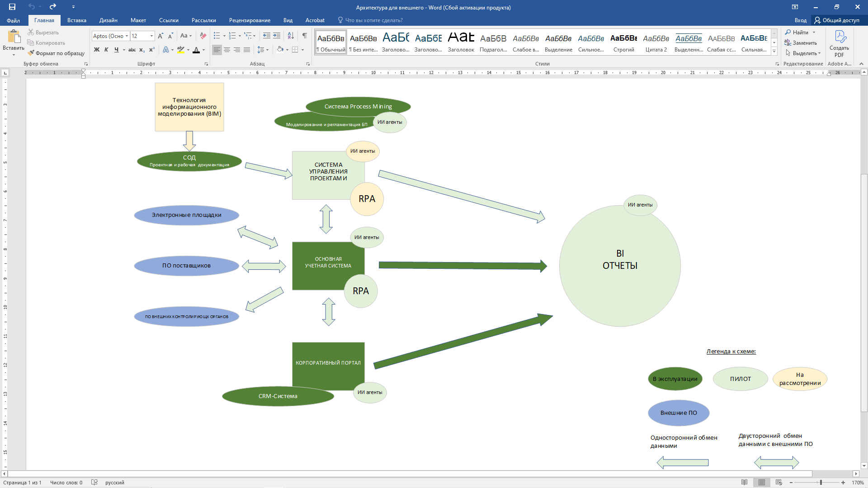Open the font name dropdown
Viewport: 868px width, 488px height.
click(127, 36)
